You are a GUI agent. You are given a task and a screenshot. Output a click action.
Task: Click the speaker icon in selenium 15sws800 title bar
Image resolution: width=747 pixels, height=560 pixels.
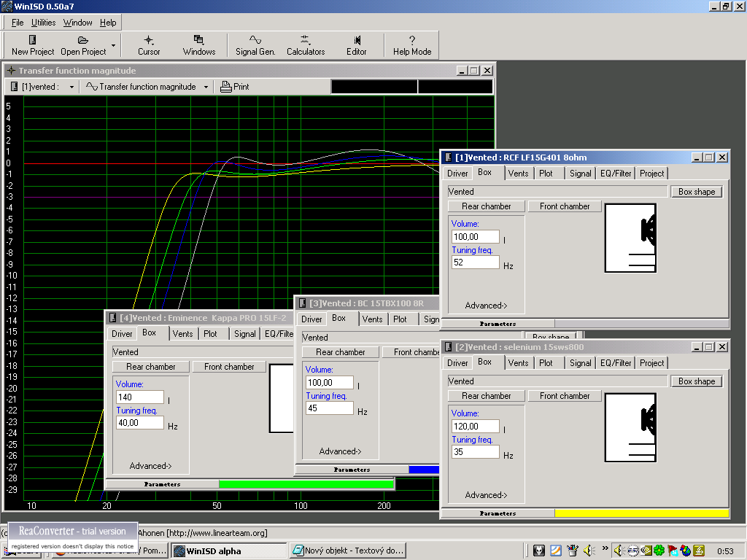coord(449,346)
